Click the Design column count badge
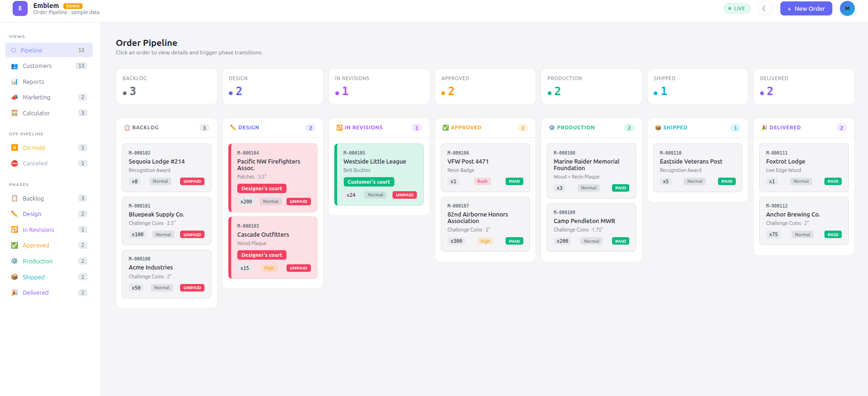 coord(310,128)
